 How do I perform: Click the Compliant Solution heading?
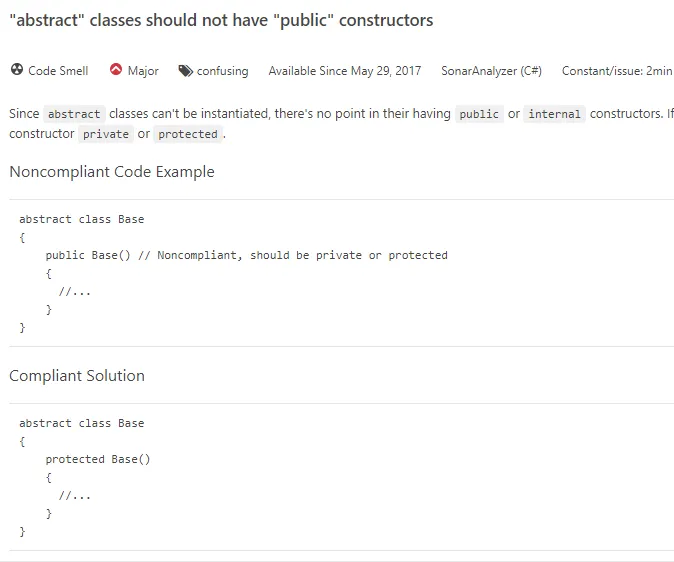tap(77, 376)
